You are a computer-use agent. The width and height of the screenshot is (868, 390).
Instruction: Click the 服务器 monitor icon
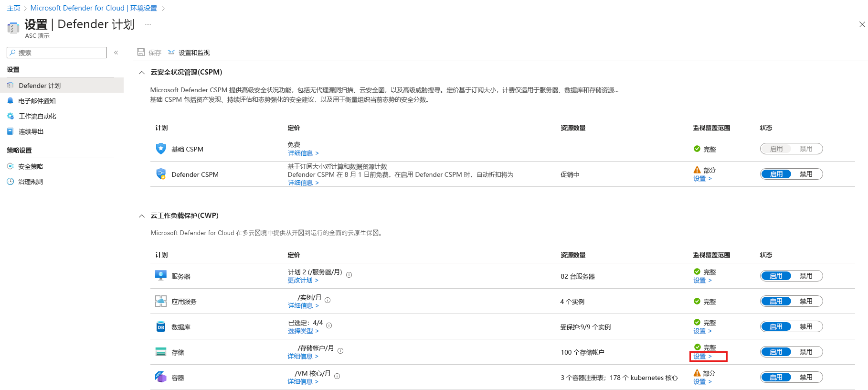161,276
